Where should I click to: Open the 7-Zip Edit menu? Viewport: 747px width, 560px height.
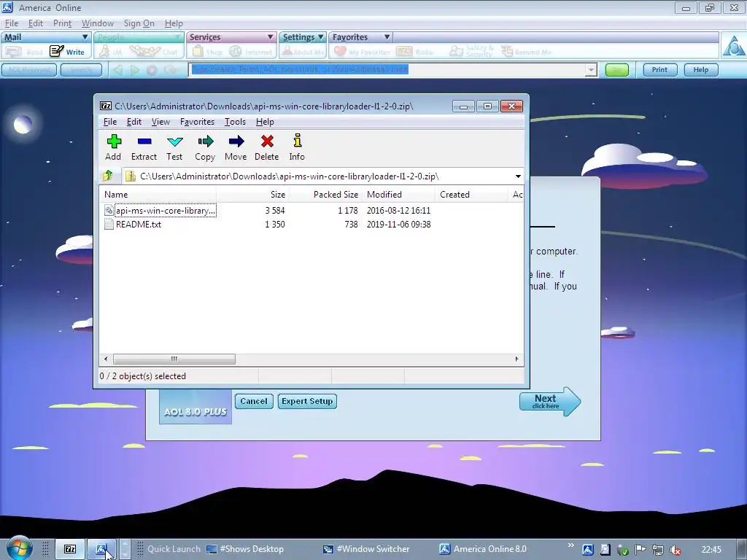[134, 122]
